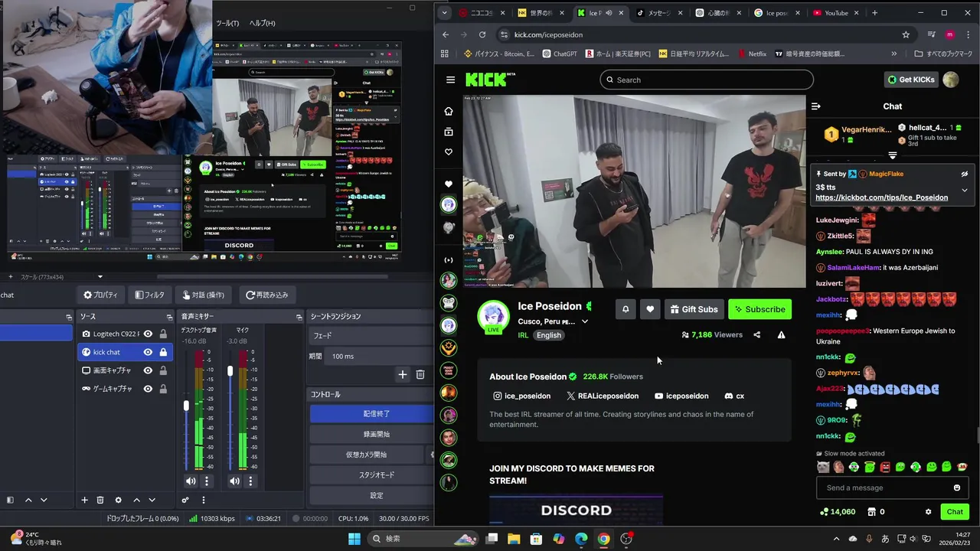Expand stream location dropdown near Cusco, Peru
Screen dimensions: 980x551
(x=585, y=321)
